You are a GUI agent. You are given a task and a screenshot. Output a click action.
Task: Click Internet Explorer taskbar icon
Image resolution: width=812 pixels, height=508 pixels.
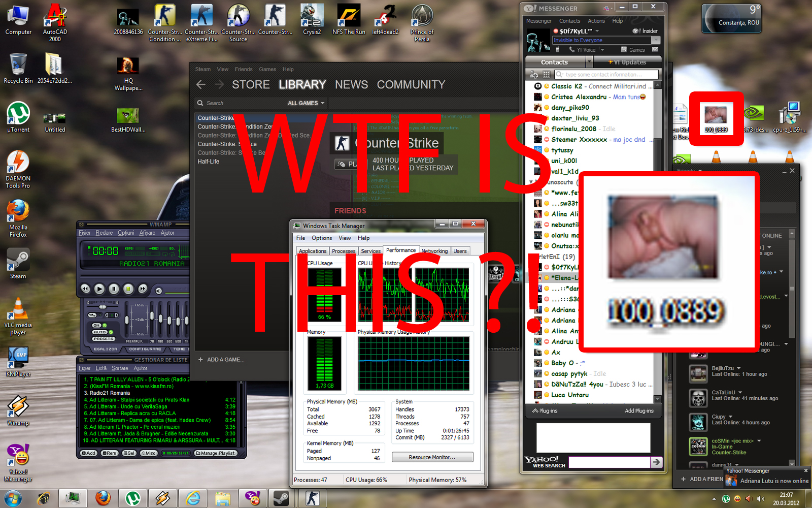[x=193, y=498]
